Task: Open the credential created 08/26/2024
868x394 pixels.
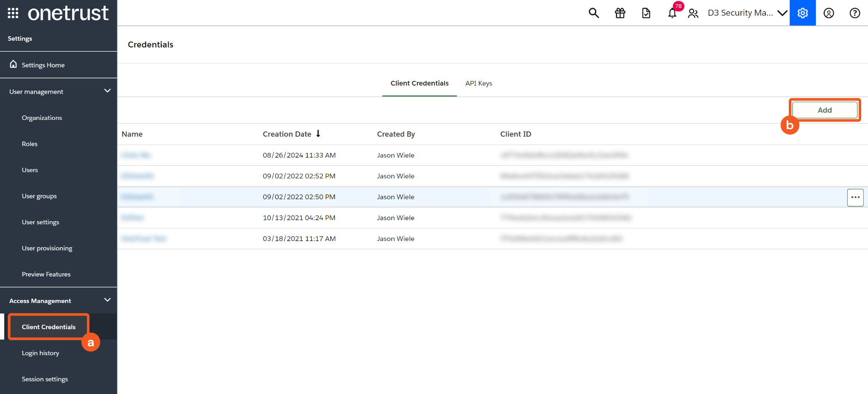Action: (136, 155)
